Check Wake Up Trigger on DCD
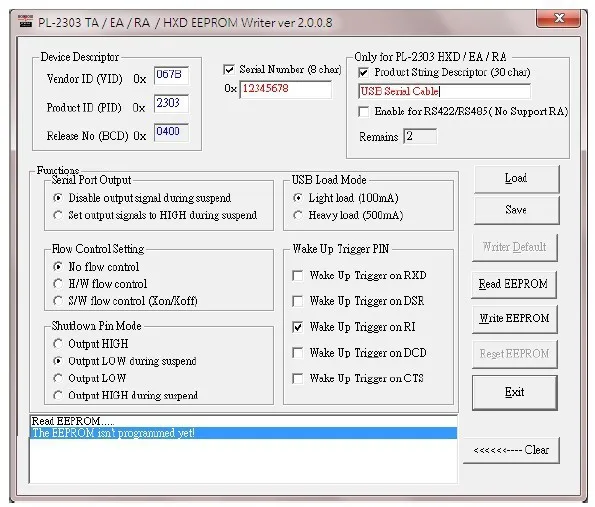This screenshot has width=595, height=507. tap(298, 353)
